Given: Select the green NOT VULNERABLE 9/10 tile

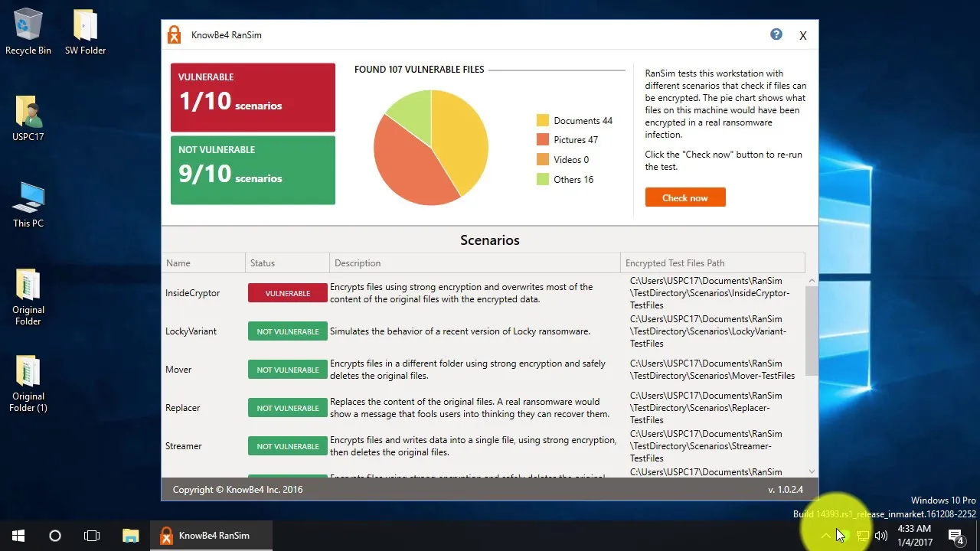Looking at the screenshot, I should point(253,170).
